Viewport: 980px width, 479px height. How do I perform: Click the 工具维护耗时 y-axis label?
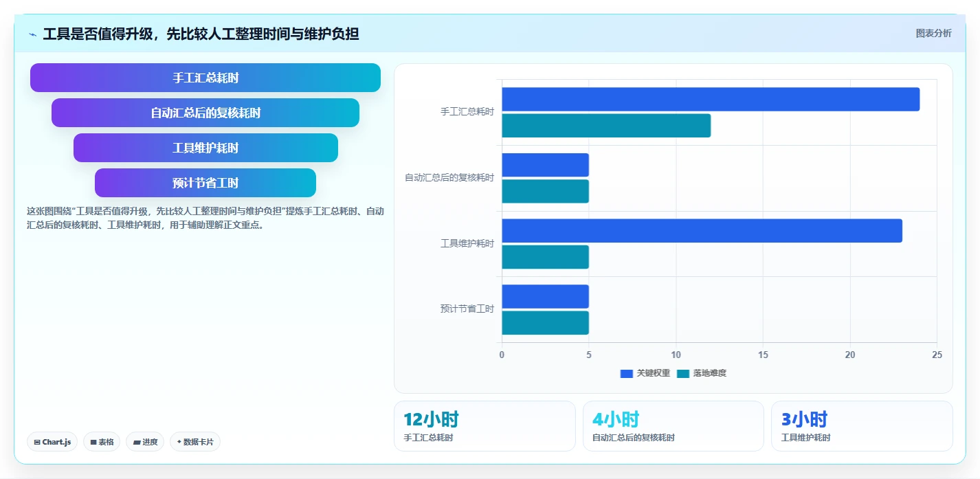pyautogui.click(x=467, y=243)
